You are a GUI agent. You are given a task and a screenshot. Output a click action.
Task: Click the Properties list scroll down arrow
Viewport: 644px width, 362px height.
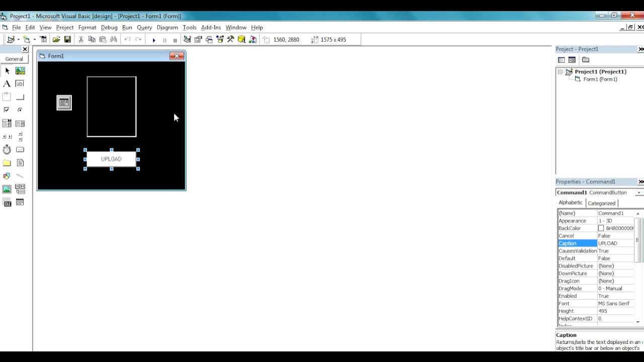point(638,322)
